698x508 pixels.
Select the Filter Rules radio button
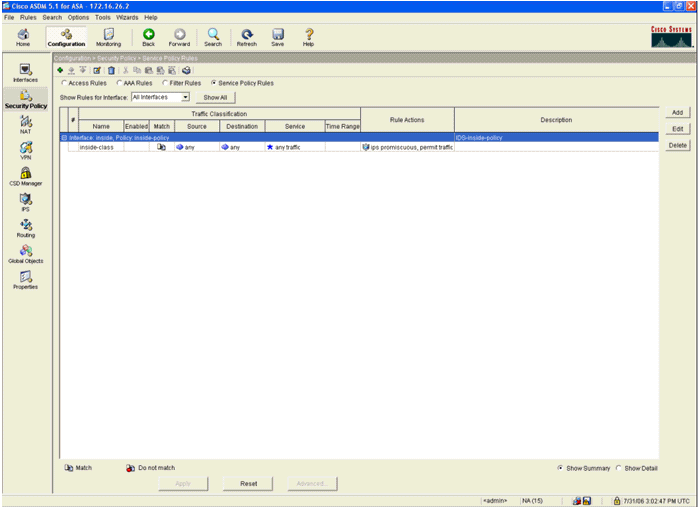165,83
